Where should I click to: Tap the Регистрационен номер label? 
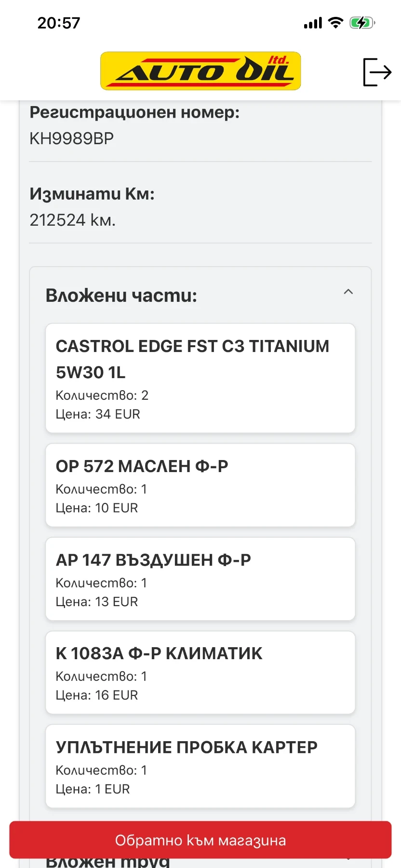click(x=134, y=112)
